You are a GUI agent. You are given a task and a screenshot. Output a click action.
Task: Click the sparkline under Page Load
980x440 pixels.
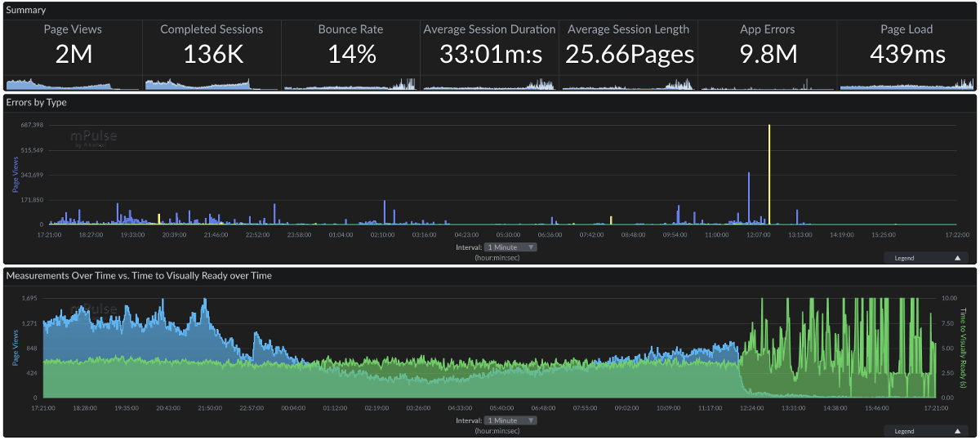tap(906, 84)
